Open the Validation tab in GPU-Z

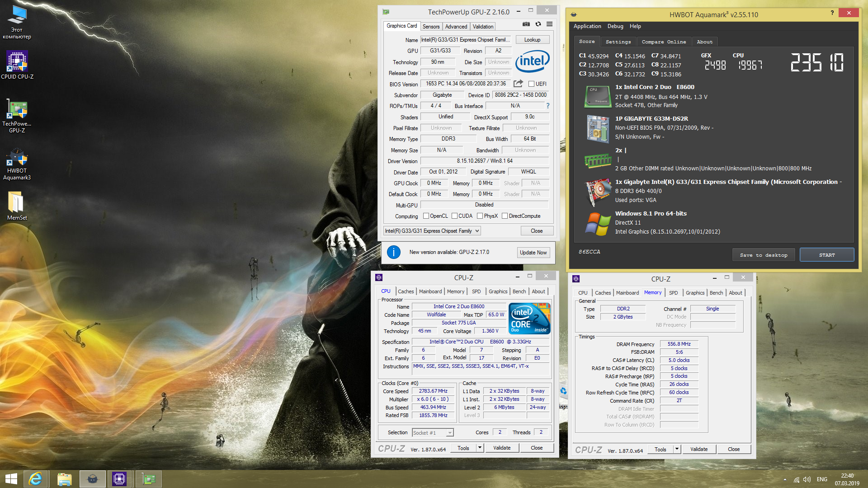click(483, 27)
